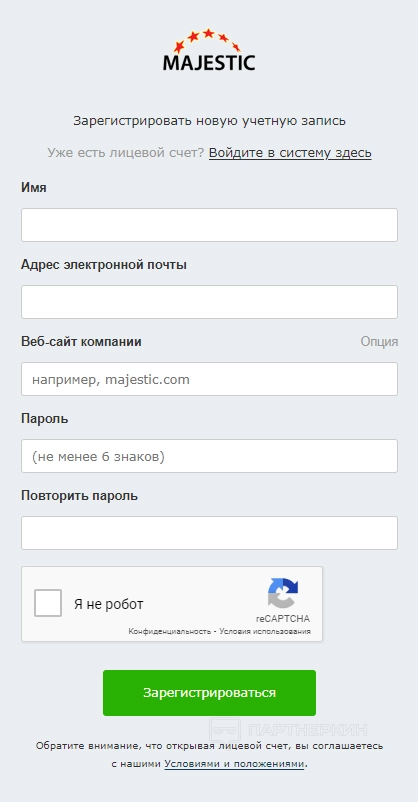Click the "Опция" optional hint text
Screen dimensions: 418x802
coord(379,342)
